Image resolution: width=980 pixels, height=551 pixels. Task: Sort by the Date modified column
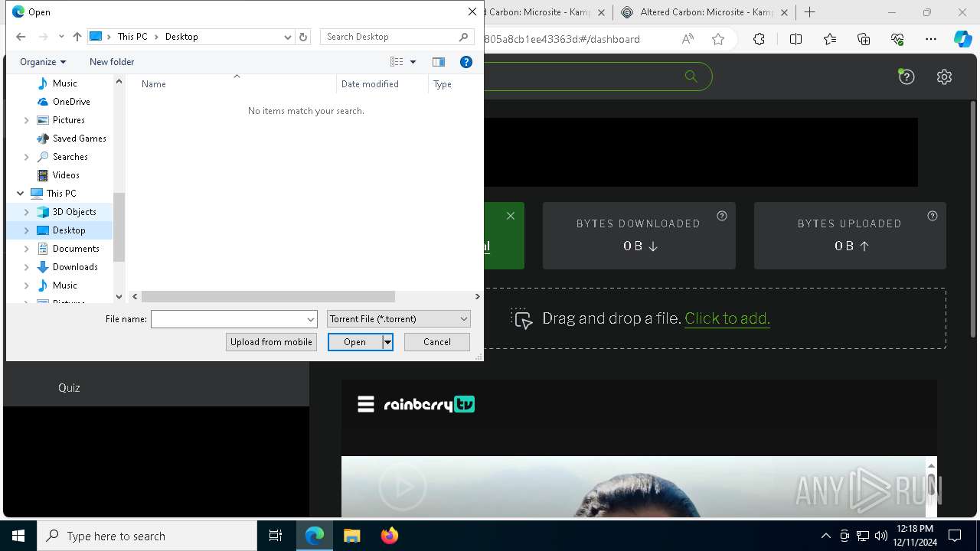(382, 84)
